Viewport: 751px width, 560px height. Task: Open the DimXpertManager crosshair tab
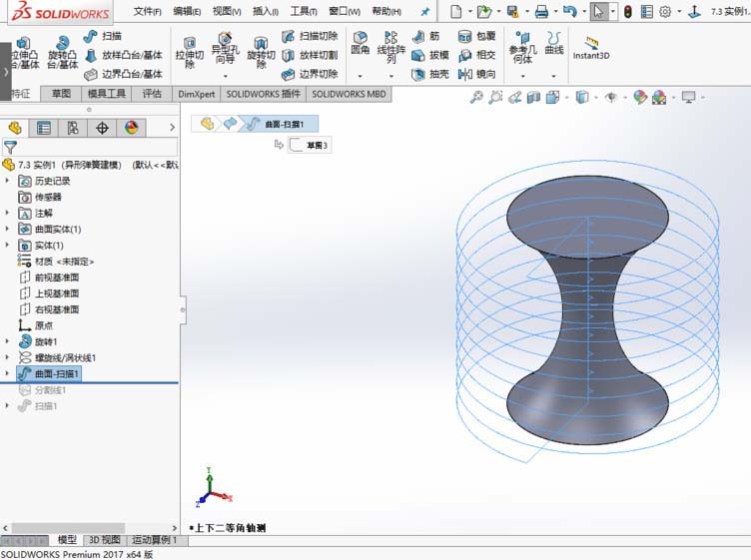pyautogui.click(x=102, y=128)
